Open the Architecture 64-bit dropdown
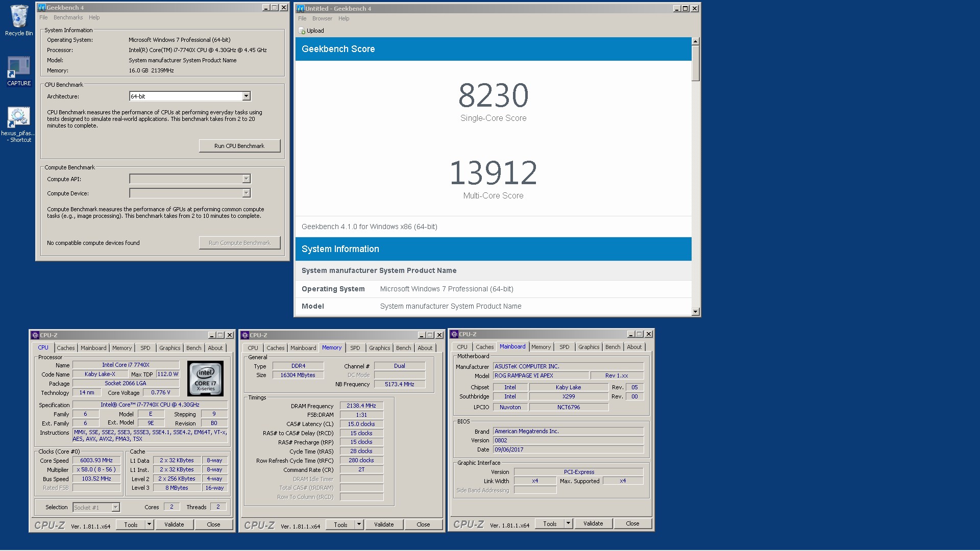This screenshot has width=980, height=551. 246,96
